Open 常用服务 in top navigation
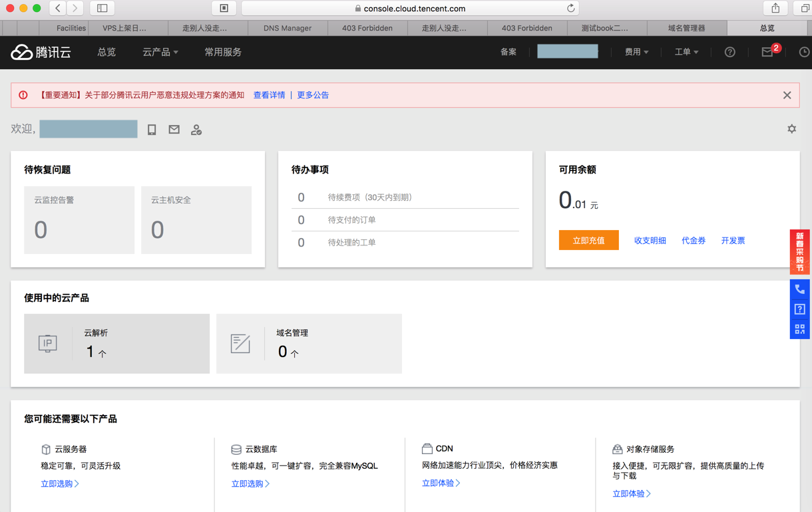Viewport: 812px width, 512px height. [x=223, y=52]
